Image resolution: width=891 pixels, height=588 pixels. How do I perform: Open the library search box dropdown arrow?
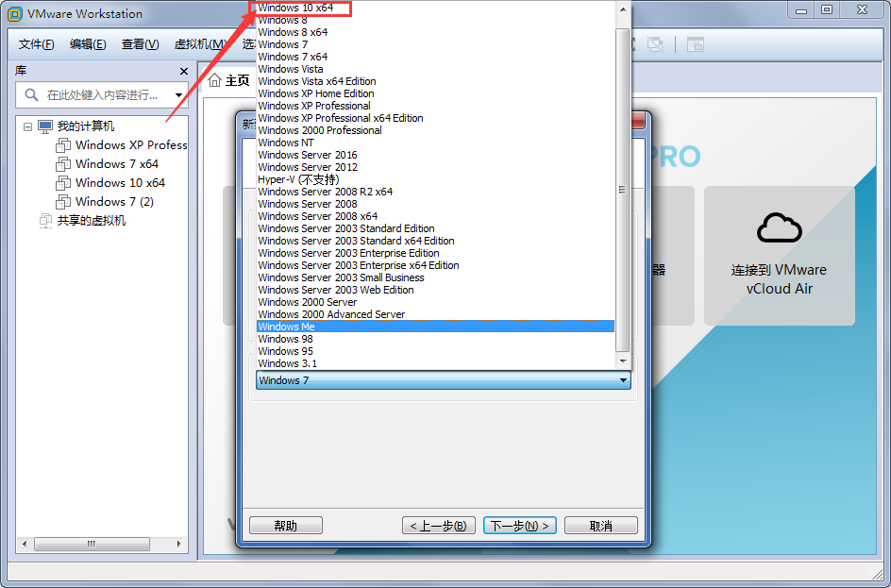click(179, 95)
